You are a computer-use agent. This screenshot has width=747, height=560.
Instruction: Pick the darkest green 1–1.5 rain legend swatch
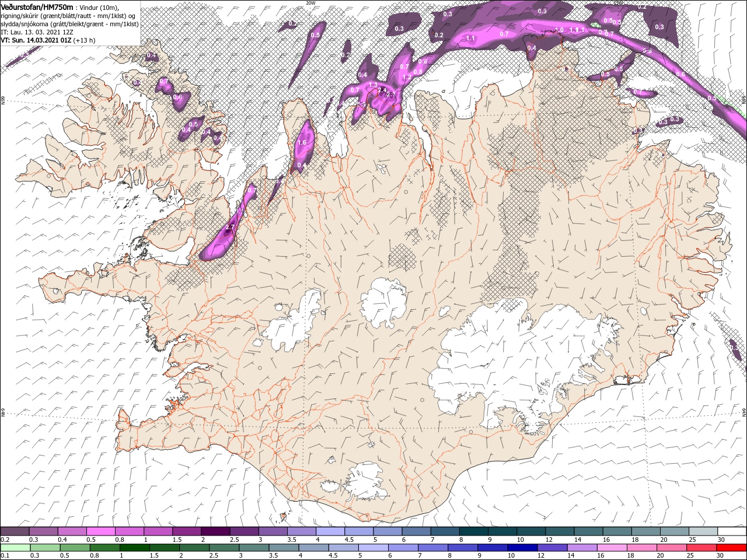click(x=134, y=547)
